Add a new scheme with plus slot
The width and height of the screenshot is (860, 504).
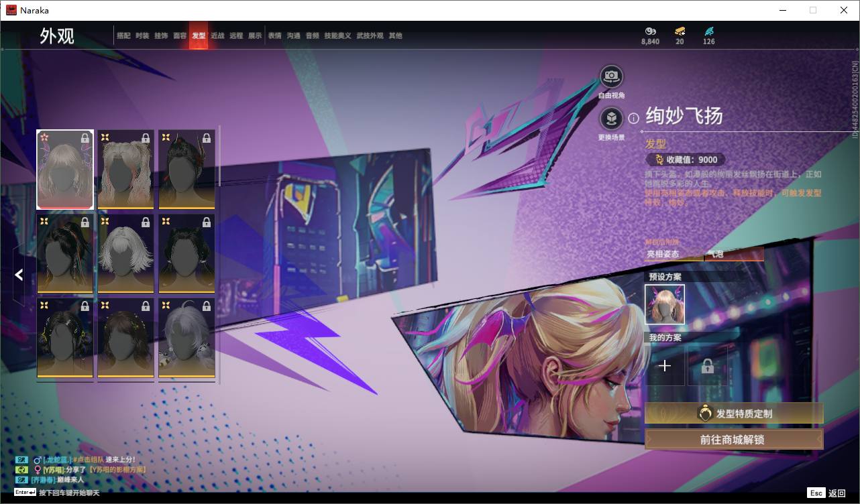coord(665,366)
